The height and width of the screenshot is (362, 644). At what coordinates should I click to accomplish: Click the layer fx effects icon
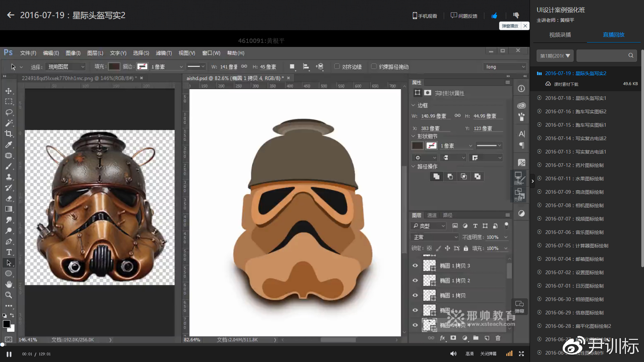442,338
